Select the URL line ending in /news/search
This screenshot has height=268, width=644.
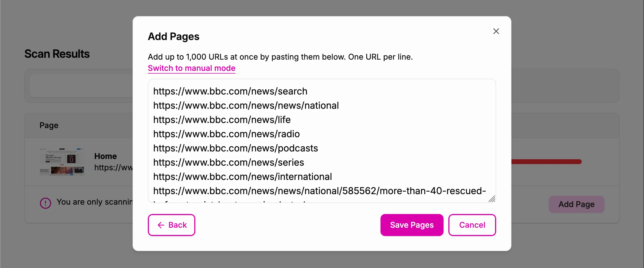(x=230, y=91)
